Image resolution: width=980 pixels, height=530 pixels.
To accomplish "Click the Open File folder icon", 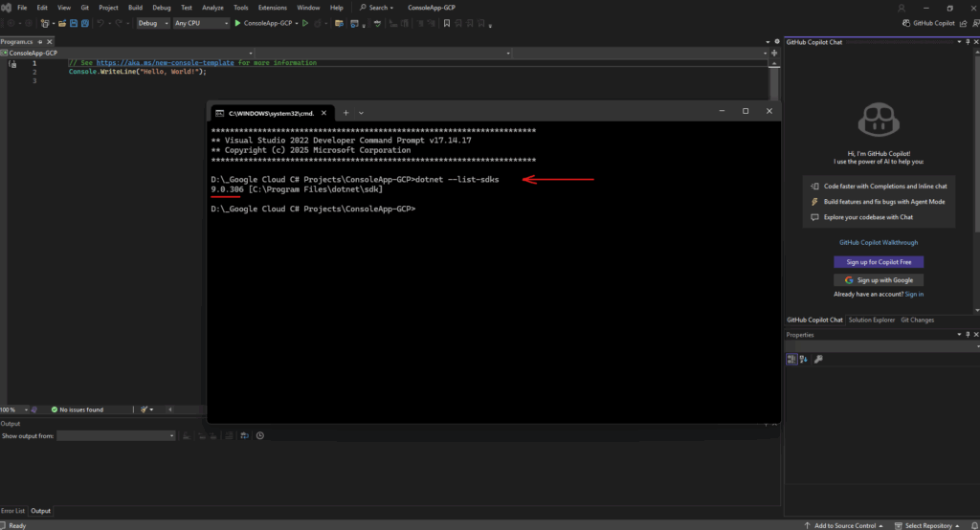I will 62,22.
